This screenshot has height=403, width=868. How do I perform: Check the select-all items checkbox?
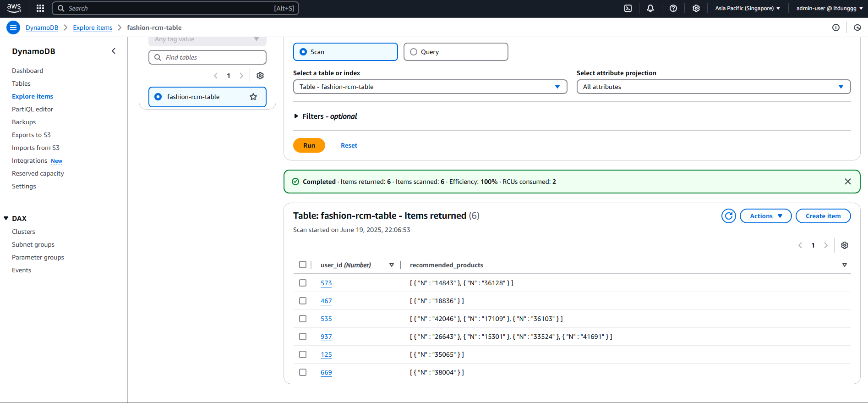(x=303, y=265)
